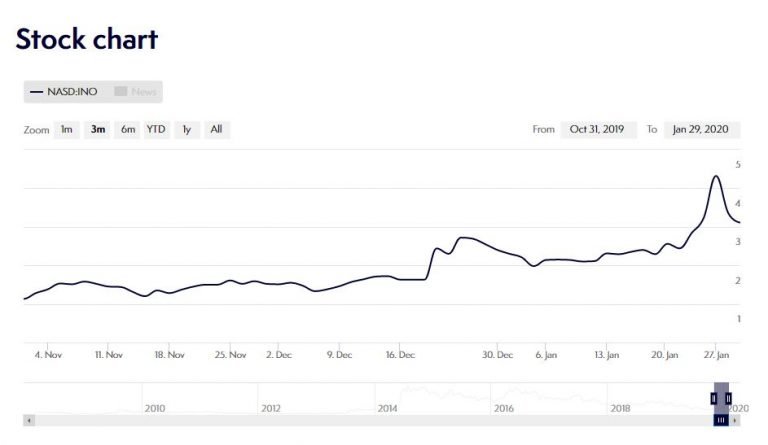Image resolution: width=768 pixels, height=445 pixels.
Task: Click 2018 in the navigator timeline
Action: coord(619,408)
